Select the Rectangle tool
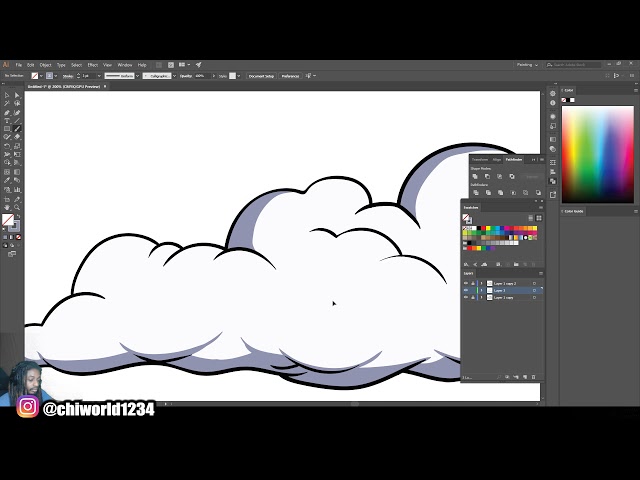Screen dimensions: 640x480 [x=7, y=129]
